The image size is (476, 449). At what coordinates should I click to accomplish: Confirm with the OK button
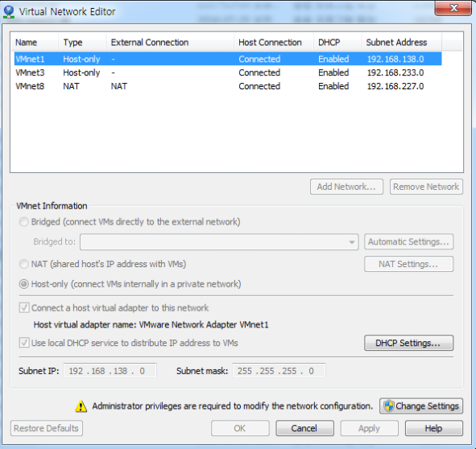[x=240, y=428]
